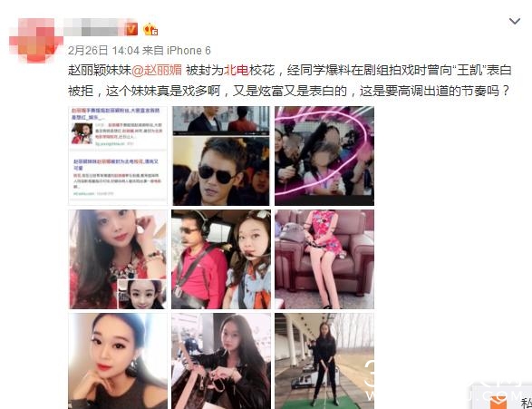Viewport: 532px width, 409px height.
Task: Open the @赵丽媚 mention link
Action: [x=157, y=70]
